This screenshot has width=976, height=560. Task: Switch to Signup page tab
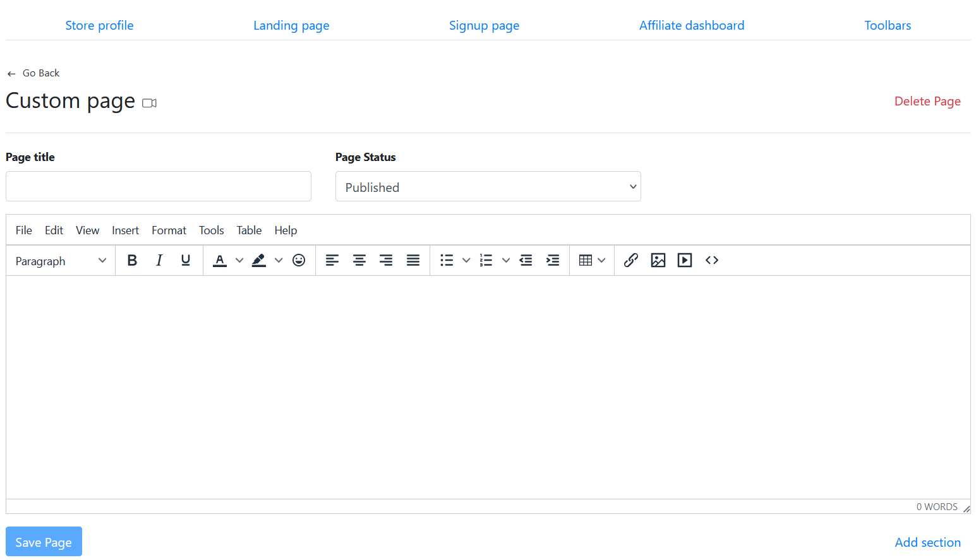(485, 25)
